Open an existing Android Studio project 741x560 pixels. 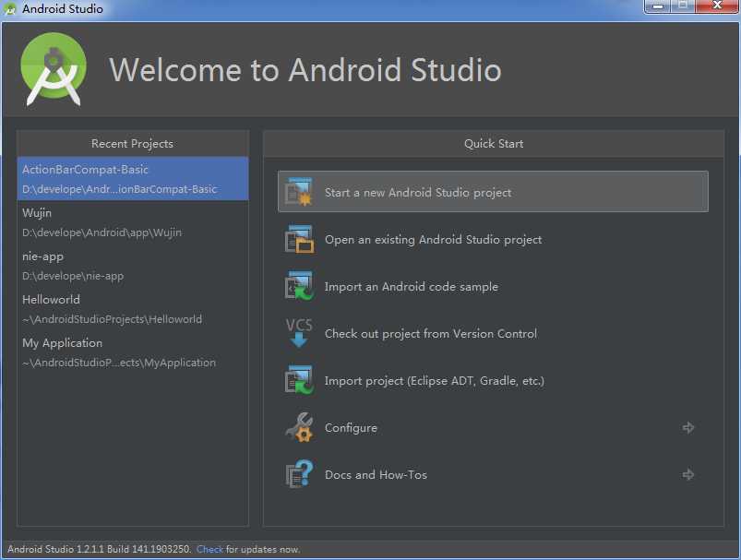(x=493, y=239)
